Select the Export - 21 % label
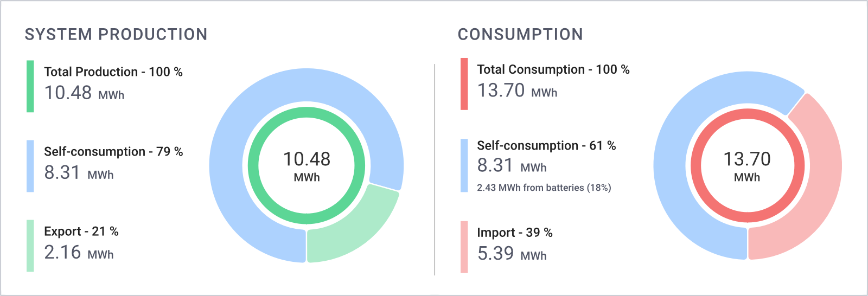Screen dimensions: 868x296 click(x=81, y=231)
